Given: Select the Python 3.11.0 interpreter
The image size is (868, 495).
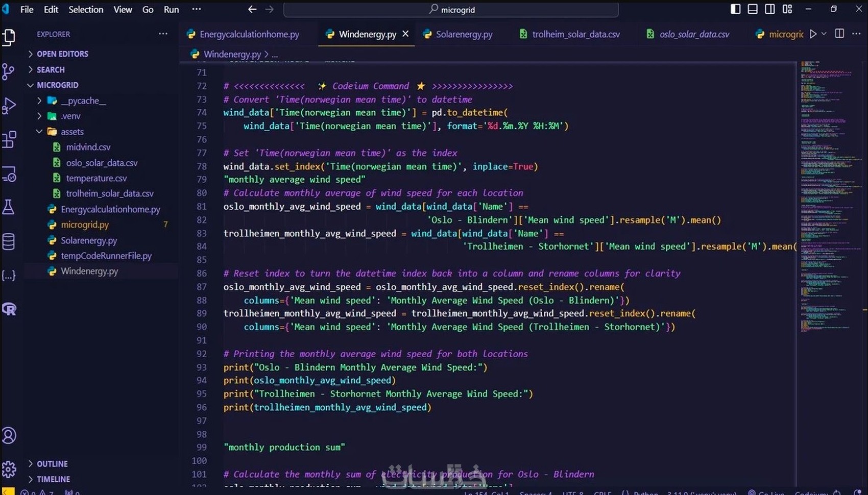Looking at the screenshot, I should 702,492.
